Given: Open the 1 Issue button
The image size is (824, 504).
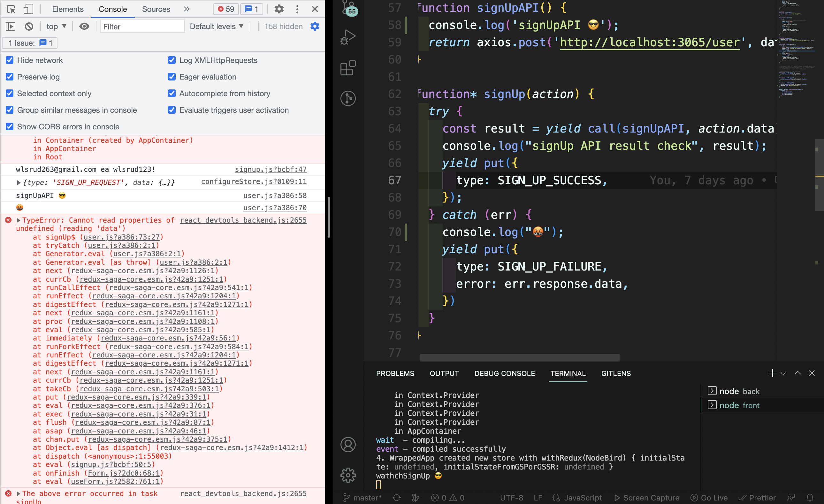Looking at the screenshot, I should [30, 43].
